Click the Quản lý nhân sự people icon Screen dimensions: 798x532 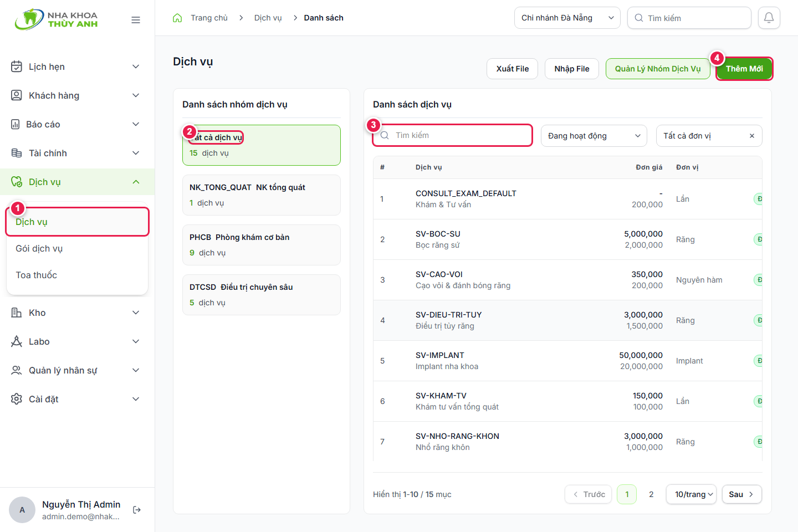pyautogui.click(x=17, y=370)
